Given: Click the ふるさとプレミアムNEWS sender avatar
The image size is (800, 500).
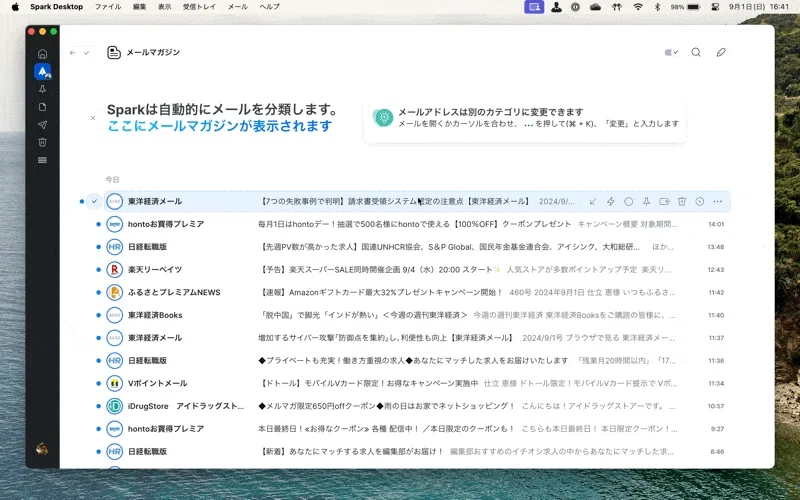Looking at the screenshot, I should (114, 292).
